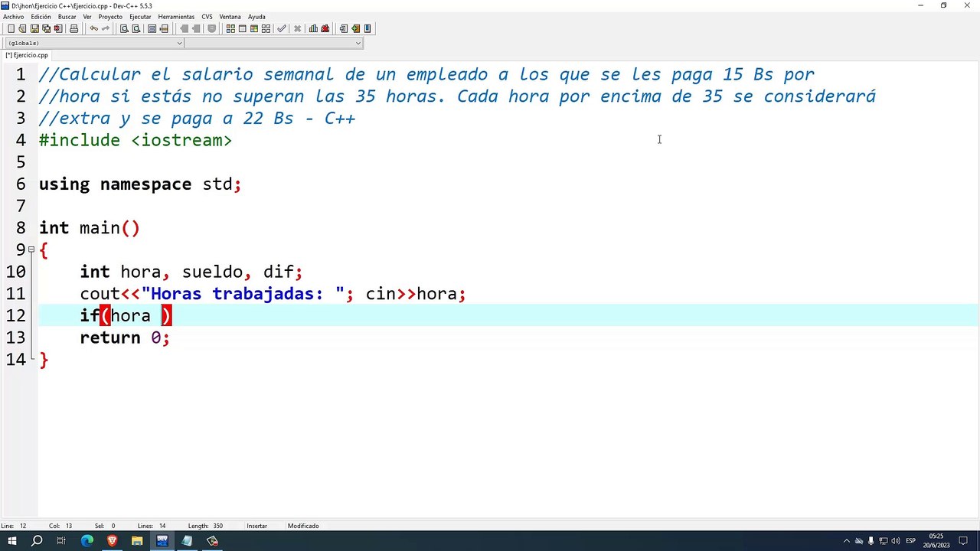Click the Save All toolbar icon
980x551 pixels.
pos(46,28)
